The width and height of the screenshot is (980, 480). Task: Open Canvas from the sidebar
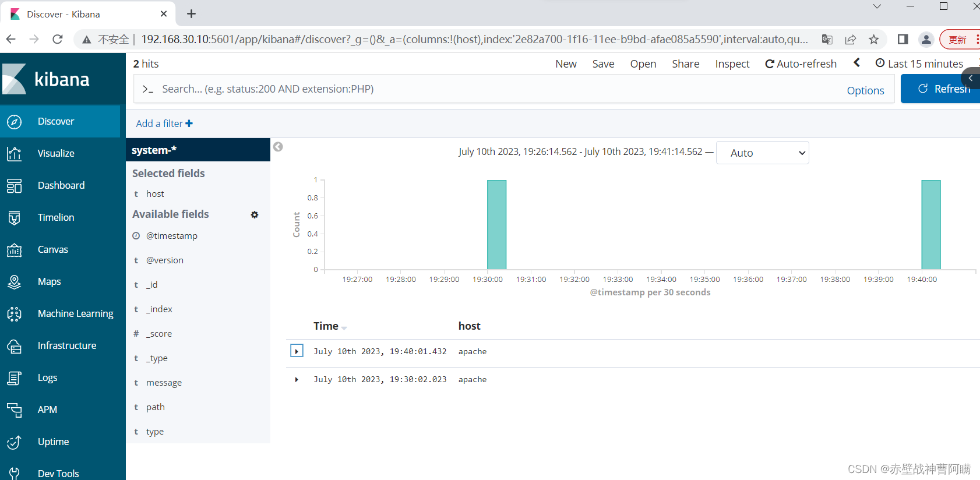click(53, 249)
